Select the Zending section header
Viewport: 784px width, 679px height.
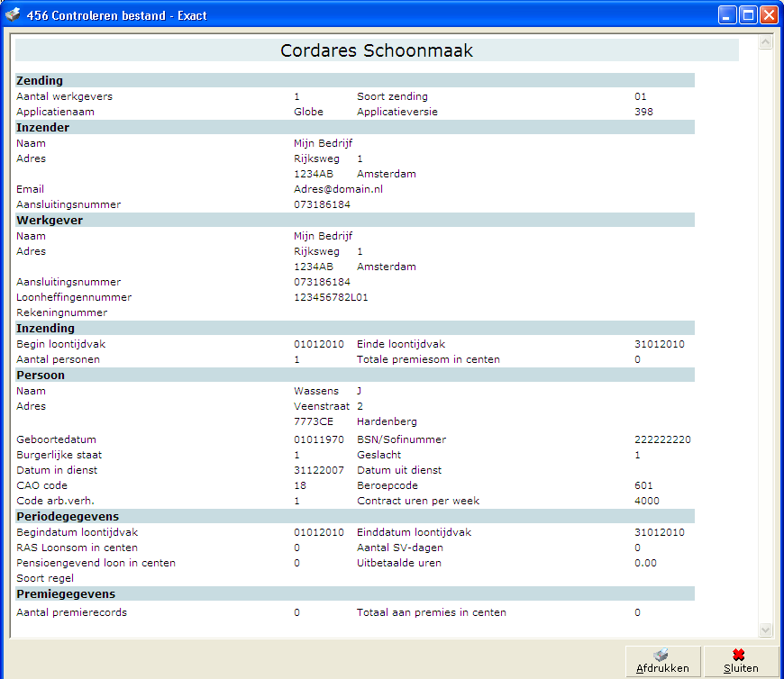click(40, 81)
